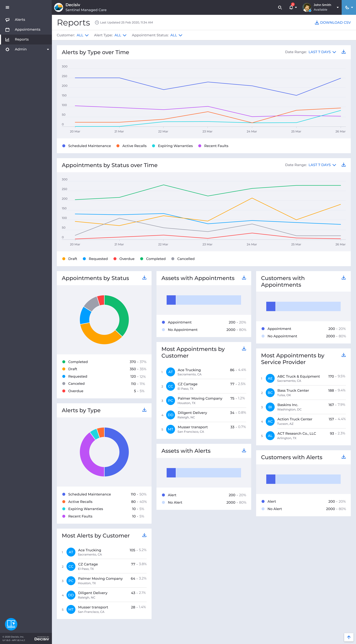
Task: Change Date Range for Appointments over Time
Action: (x=322, y=165)
